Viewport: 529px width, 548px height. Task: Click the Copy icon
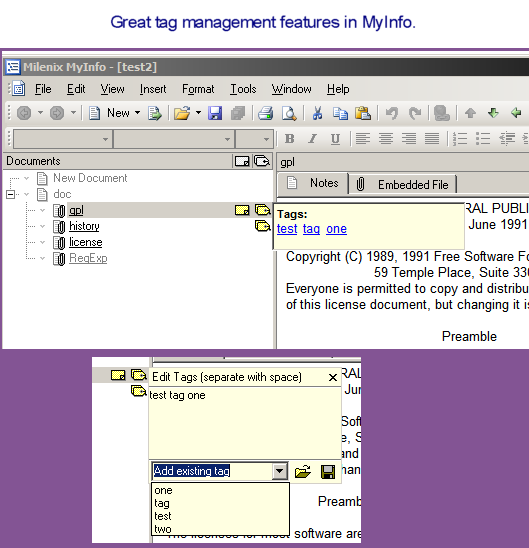[340, 113]
